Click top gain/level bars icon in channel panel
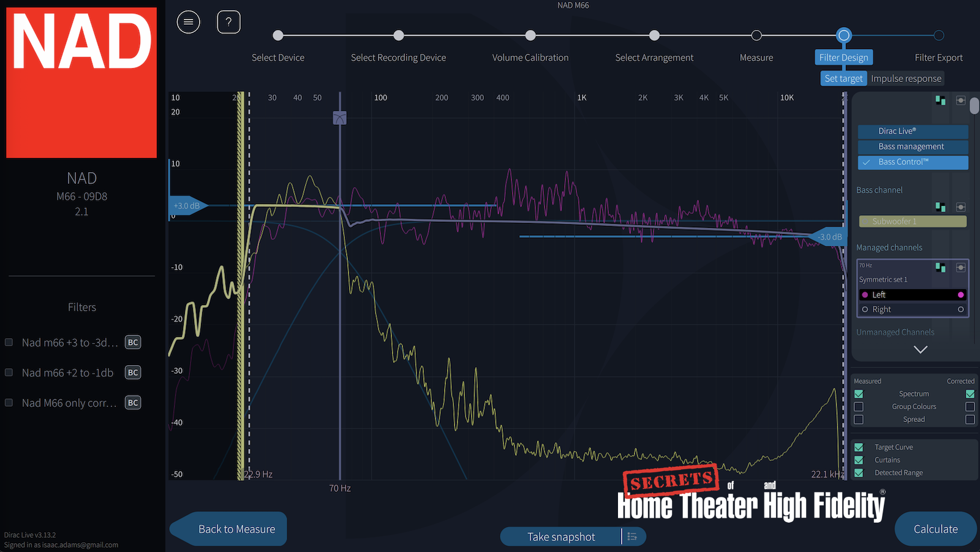The image size is (980, 552). 940,100
